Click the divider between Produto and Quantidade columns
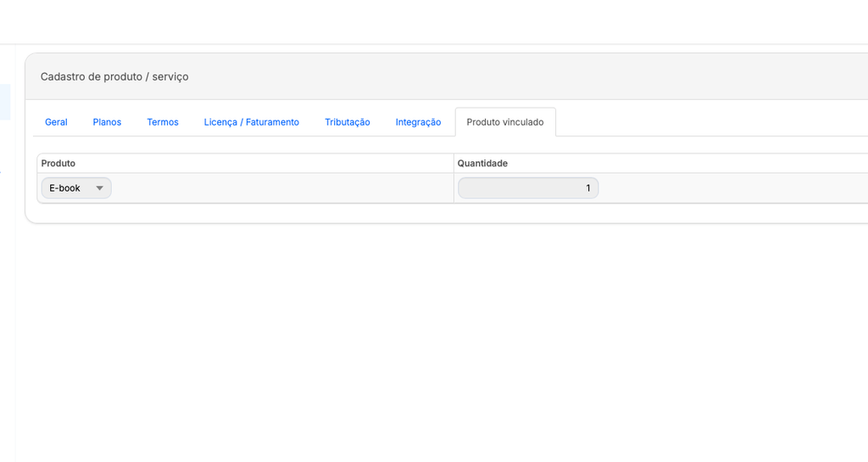 point(453,178)
